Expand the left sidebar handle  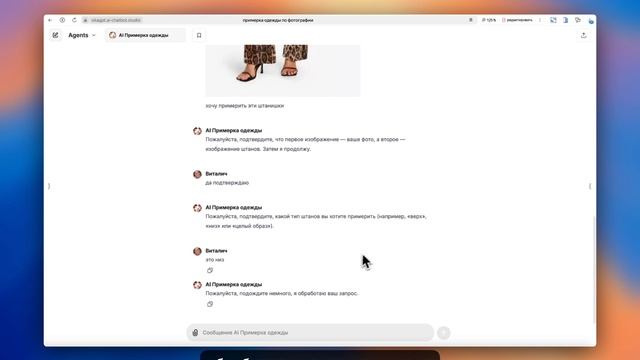(49, 186)
